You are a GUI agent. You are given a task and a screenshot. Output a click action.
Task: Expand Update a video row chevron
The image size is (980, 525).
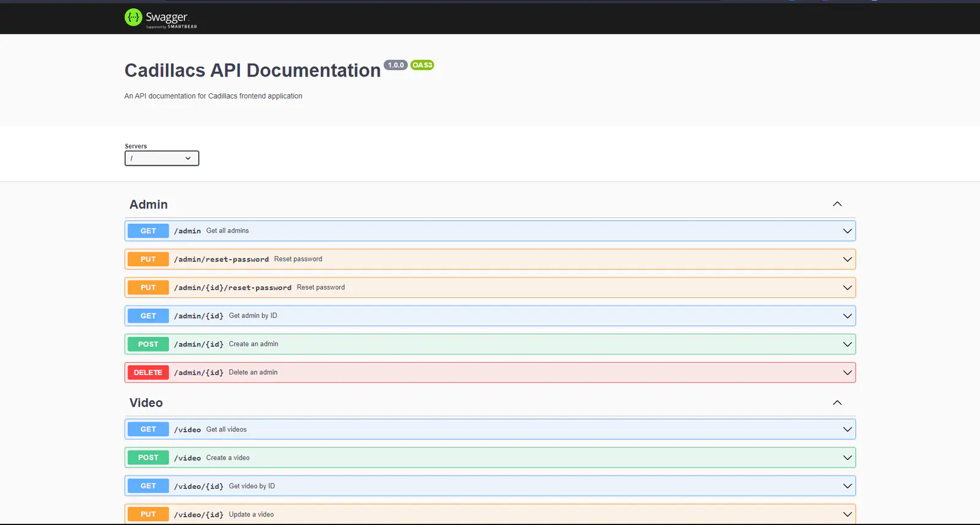click(x=847, y=515)
